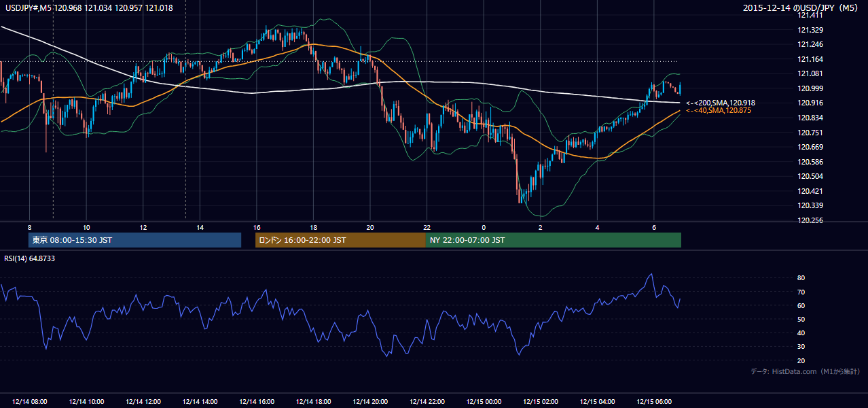This screenshot has width=868, height=408.
Task: Click the 12/14 22:00 date label
Action: (427, 402)
